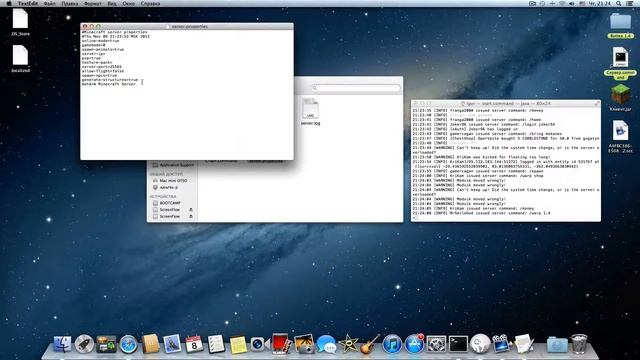This screenshot has width=640, height=360.
Task: Click the line 'server-port=25565' in TextEdit
Action: click(101, 67)
